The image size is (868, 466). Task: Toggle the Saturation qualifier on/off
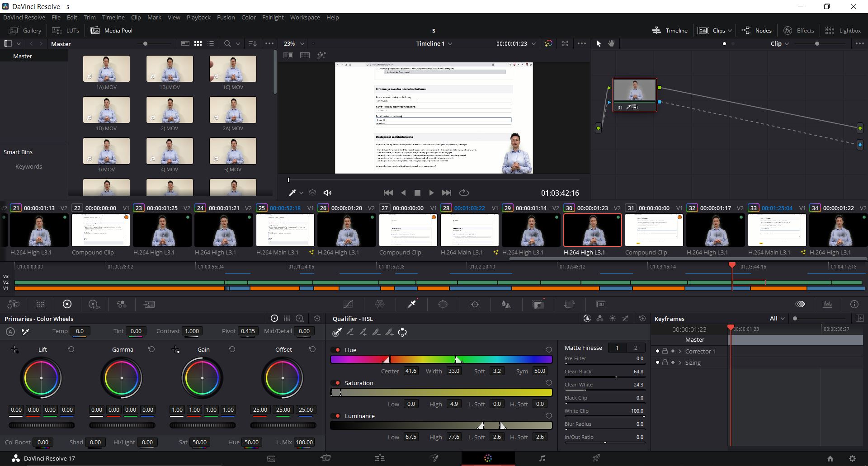336,383
